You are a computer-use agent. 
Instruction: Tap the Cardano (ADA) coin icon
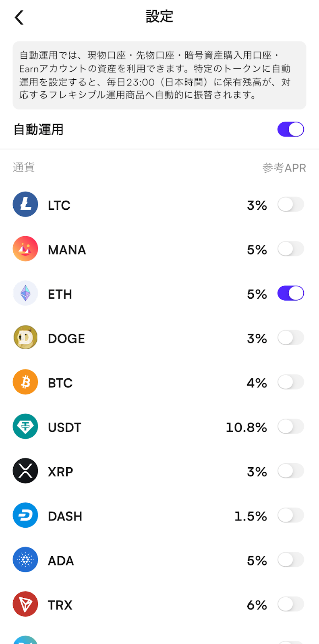tap(25, 560)
